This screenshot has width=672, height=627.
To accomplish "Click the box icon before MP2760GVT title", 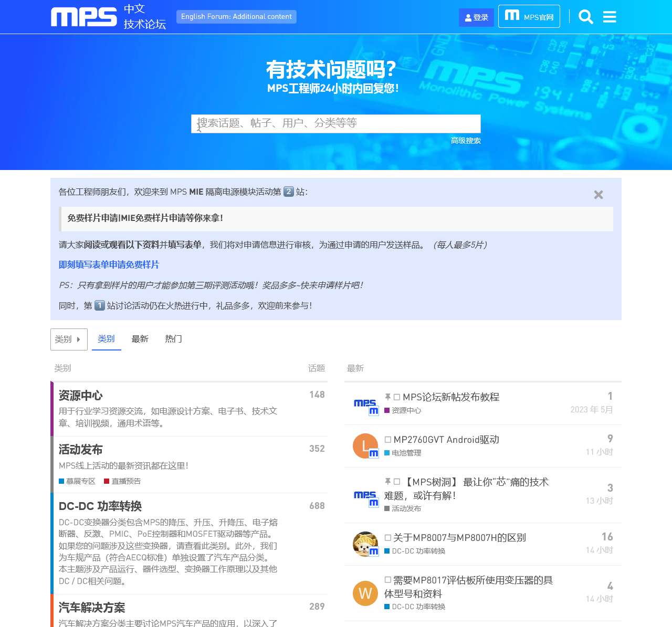I will pos(388,440).
